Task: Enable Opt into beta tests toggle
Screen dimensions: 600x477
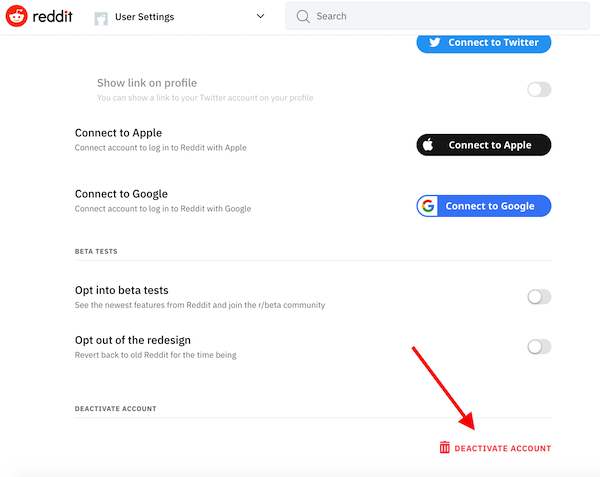Action: [x=539, y=297]
